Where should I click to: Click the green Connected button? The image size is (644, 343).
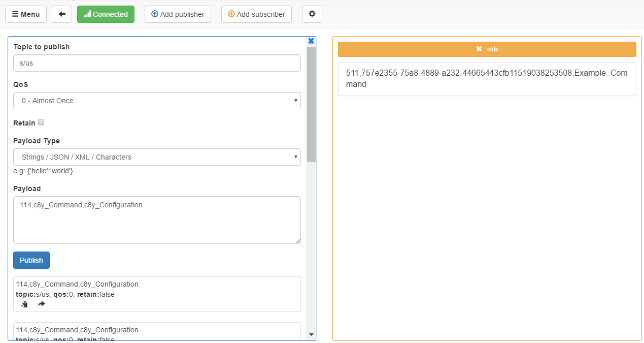pos(106,14)
